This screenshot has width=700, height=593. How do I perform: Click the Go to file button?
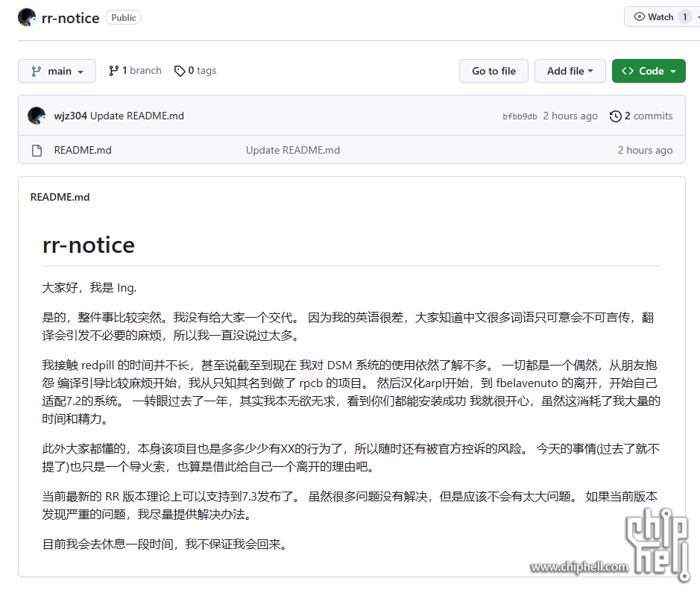pos(494,71)
